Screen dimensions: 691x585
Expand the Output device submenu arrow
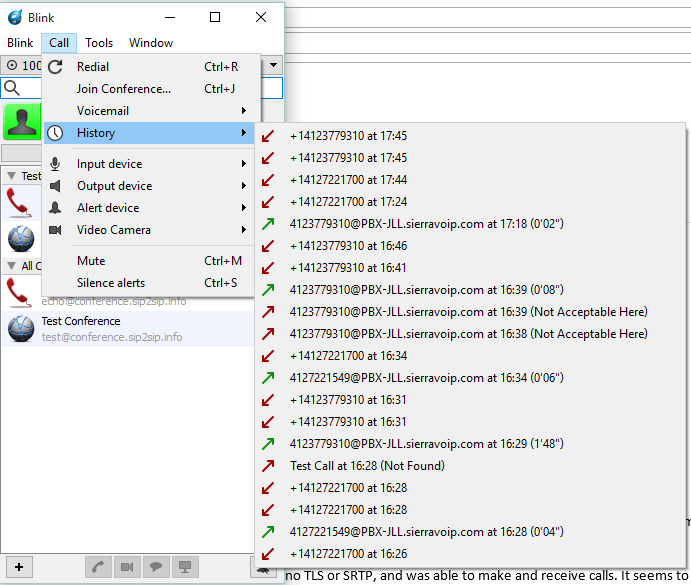[x=244, y=186]
